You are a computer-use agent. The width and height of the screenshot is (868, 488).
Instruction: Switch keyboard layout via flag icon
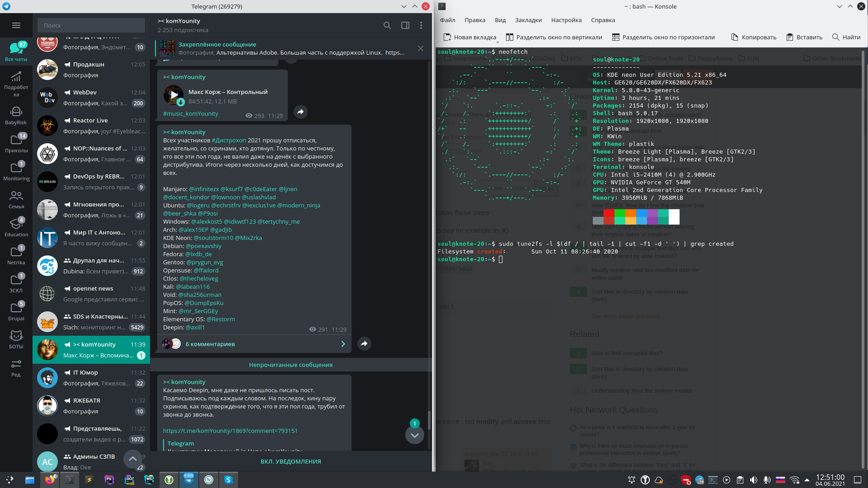[x=780, y=480]
